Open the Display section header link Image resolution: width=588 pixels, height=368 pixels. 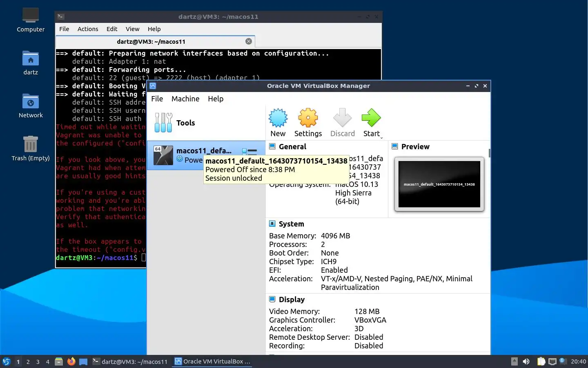(292, 299)
